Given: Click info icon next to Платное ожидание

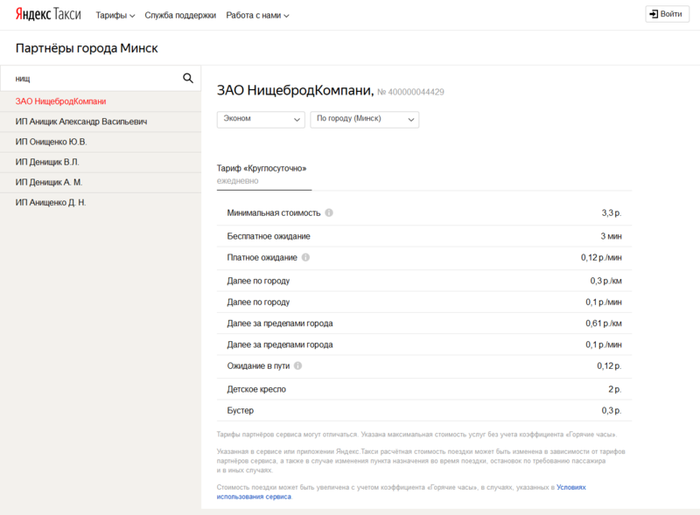Looking at the screenshot, I should click(306, 257).
